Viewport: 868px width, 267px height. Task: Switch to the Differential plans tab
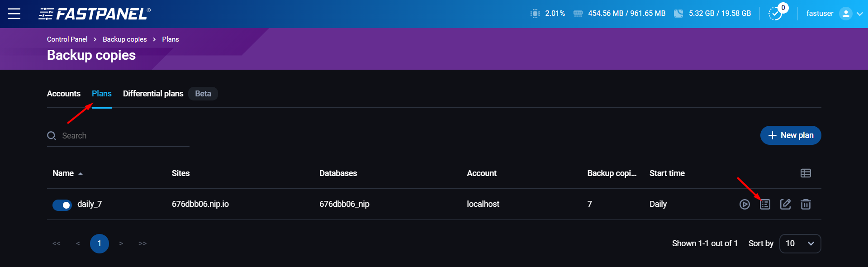(153, 94)
